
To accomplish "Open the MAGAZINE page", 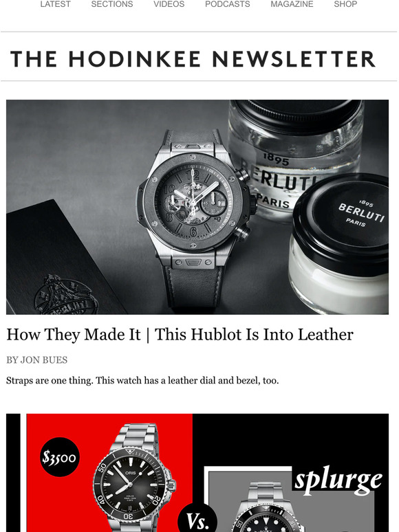I will [x=292, y=4].
